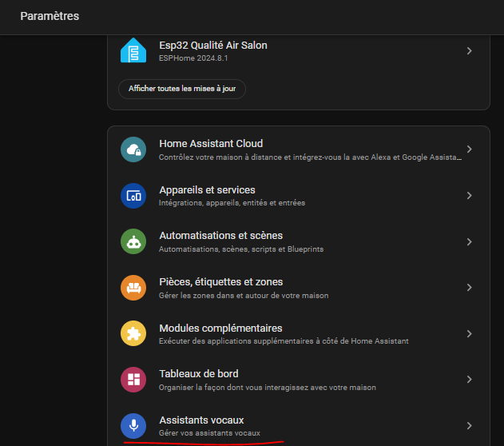
Task: Open Modules complémentaires title
Action: click(220, 328)
